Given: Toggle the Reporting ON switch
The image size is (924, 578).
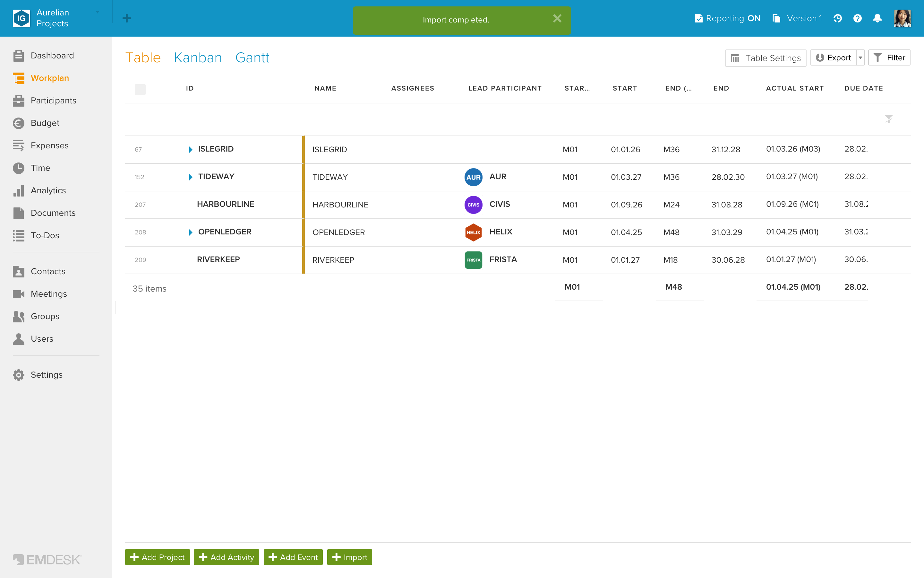Looking at the screenshot, I should (727, 18).
